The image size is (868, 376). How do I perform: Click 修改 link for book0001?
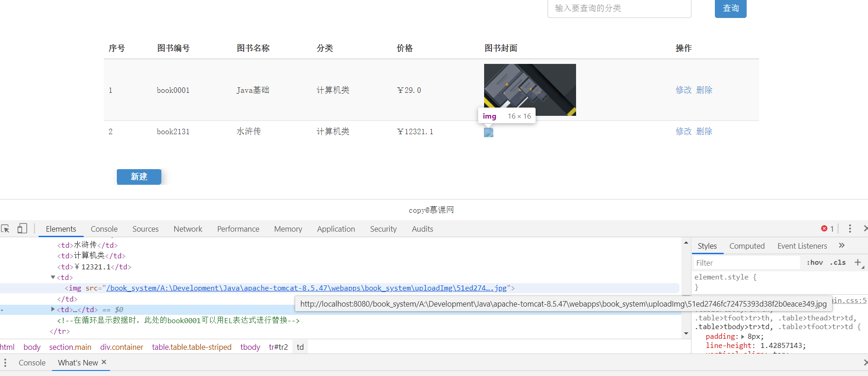[684, 90]
